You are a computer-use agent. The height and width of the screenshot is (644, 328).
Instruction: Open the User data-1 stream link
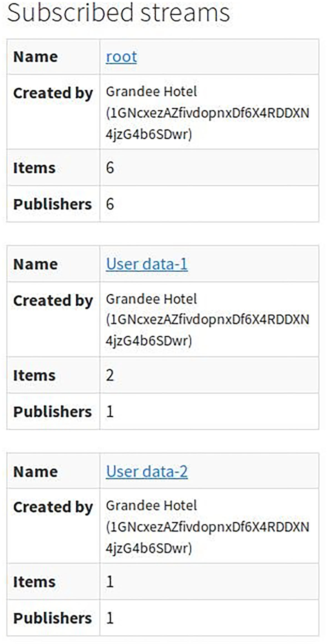pyautogui.click(x=147, y=264)
